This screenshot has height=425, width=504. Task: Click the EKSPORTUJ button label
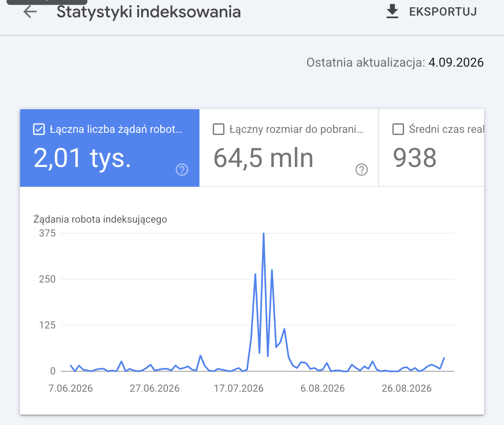click(x=443, y=12)
